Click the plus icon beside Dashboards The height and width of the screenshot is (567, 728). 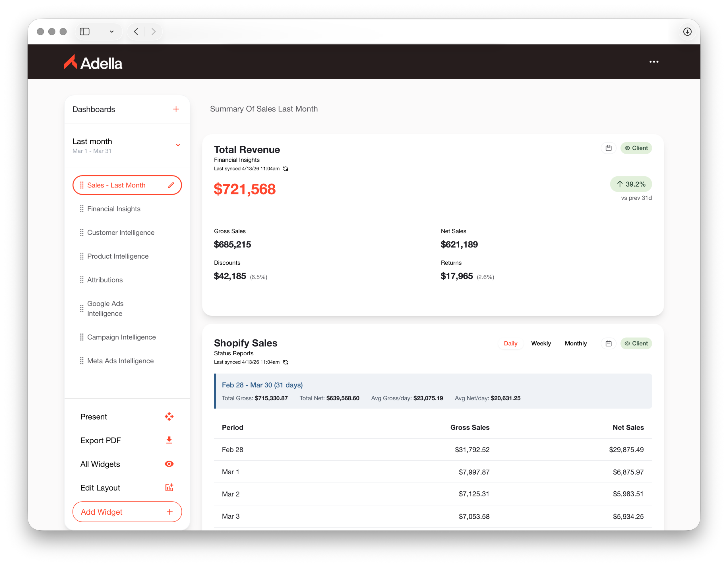176,109
